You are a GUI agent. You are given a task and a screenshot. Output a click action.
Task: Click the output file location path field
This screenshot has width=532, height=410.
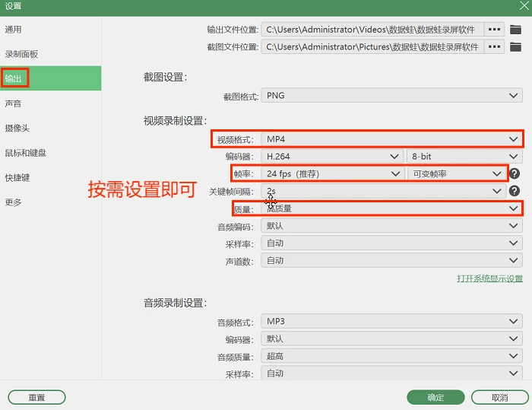[x=372, y=30]
